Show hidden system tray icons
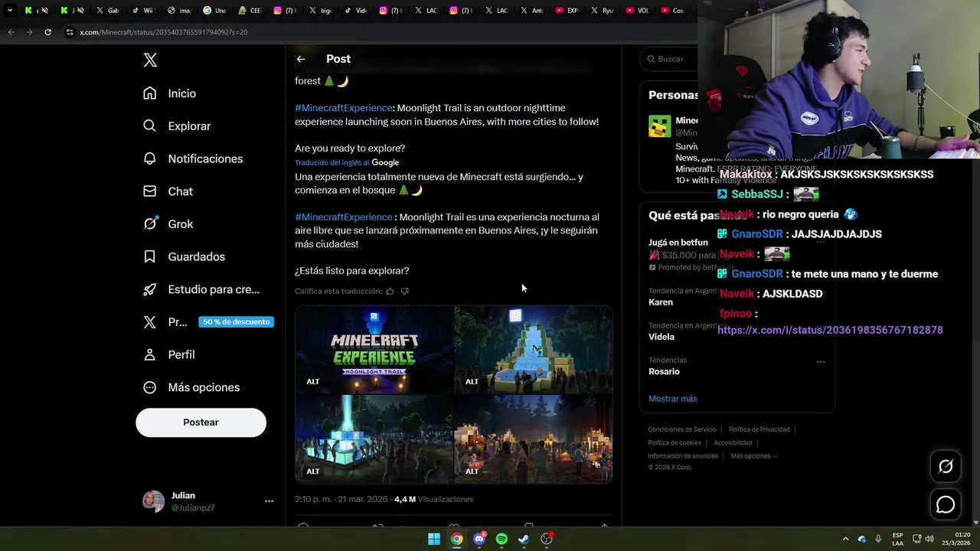 coord(845,539)
